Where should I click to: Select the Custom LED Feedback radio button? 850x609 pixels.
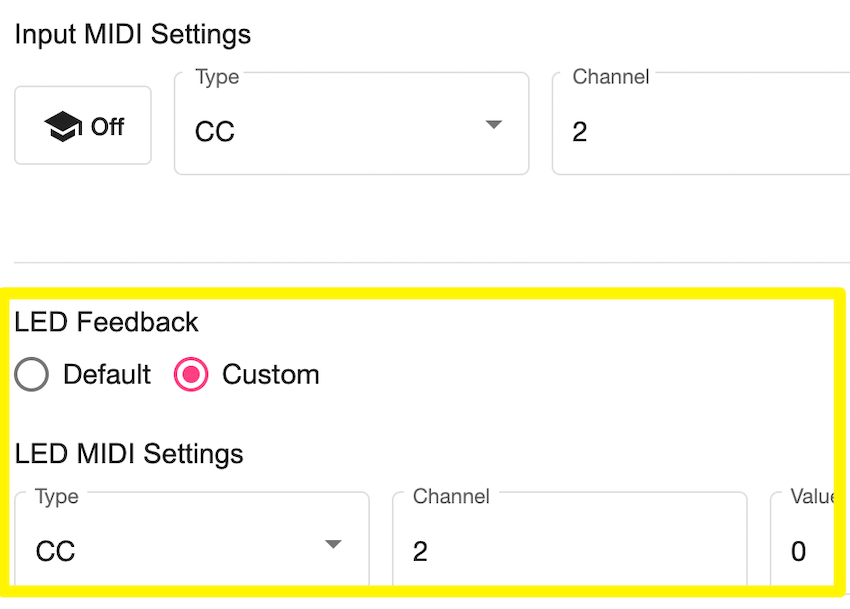[x=191, y=375]
